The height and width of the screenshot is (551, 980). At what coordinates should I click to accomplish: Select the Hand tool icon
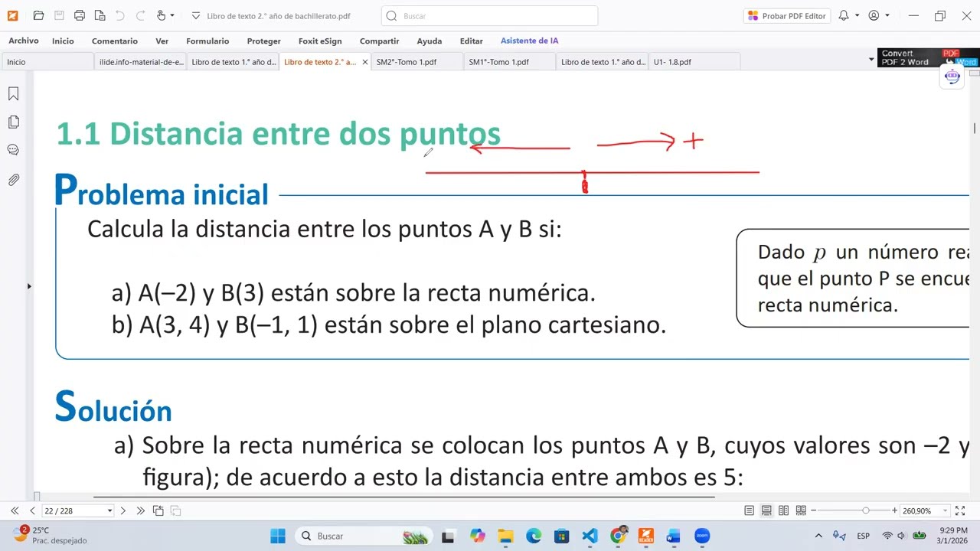tap(161, 15)
